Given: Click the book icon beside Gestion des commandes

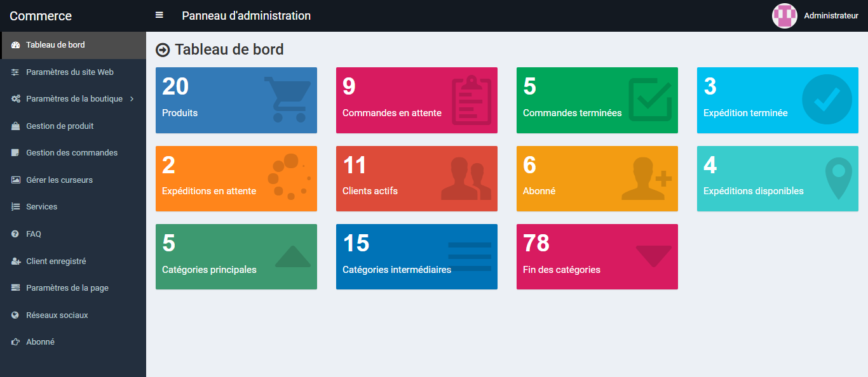Looking at the screenshot, I should 14,152.
